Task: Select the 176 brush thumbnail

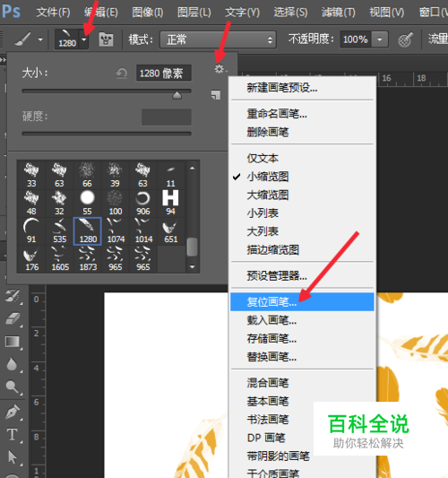Action: click(x=31, y=259)
